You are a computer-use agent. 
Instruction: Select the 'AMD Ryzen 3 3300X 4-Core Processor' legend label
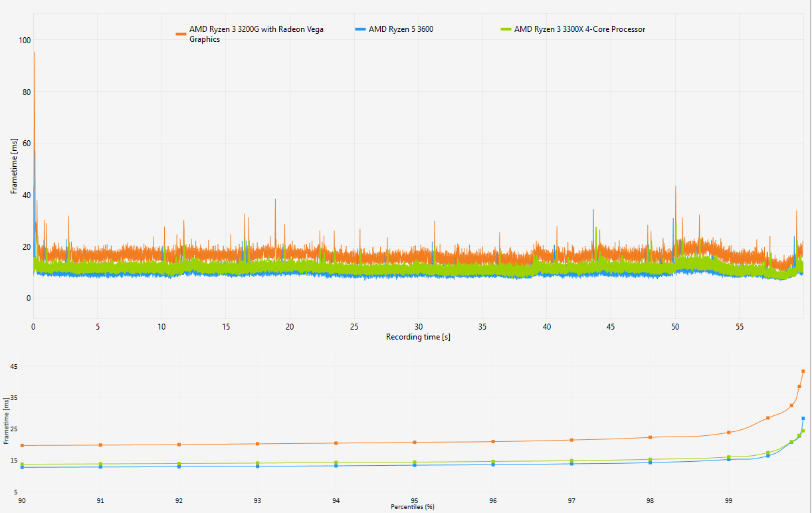(580, 29)
